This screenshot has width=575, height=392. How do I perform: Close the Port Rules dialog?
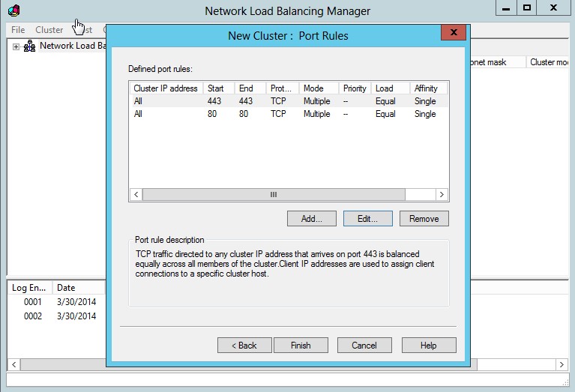tap(451, 33)
